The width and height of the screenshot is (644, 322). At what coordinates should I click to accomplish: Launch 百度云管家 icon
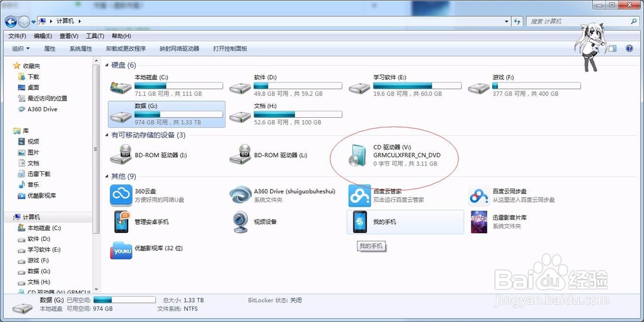(x=359, y=196)
